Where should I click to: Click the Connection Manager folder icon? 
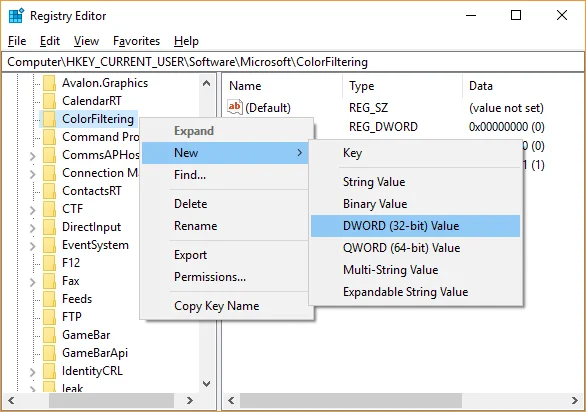click(49, 173)
